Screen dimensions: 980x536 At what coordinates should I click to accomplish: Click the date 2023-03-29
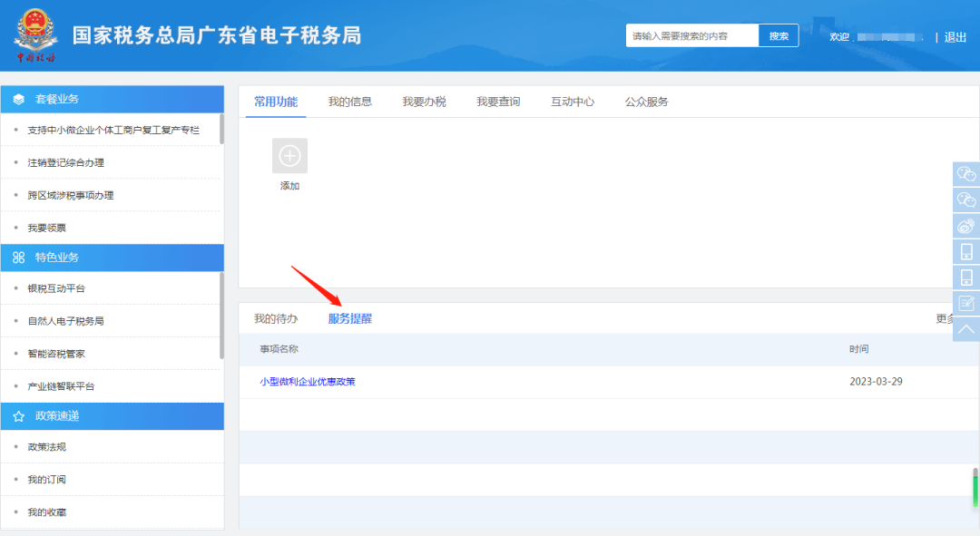[876, 382]
